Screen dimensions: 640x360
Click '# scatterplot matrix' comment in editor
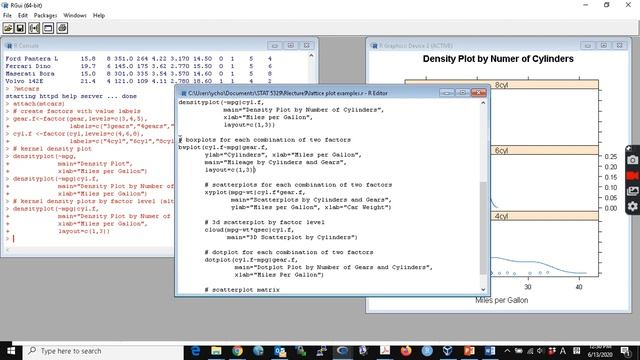point(242,290)
